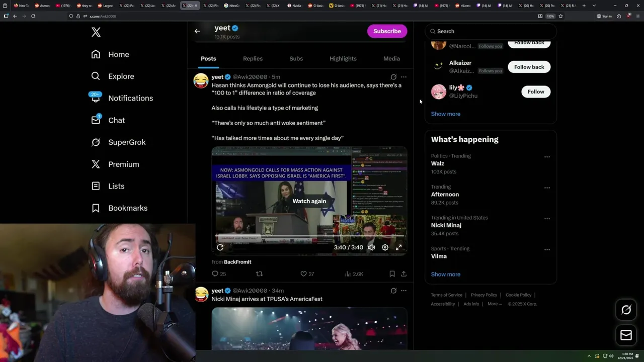Open more options for the Nicki Minaj trend
This screenshot has height=362, width=644.
547,219
